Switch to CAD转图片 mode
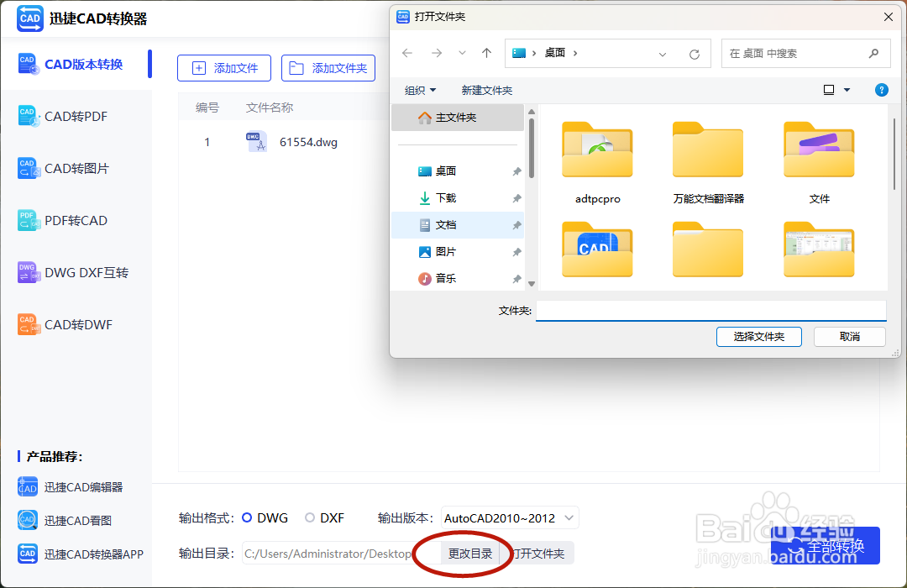Image resolution: width=907 pixels, height=588 pixels. 76,168
